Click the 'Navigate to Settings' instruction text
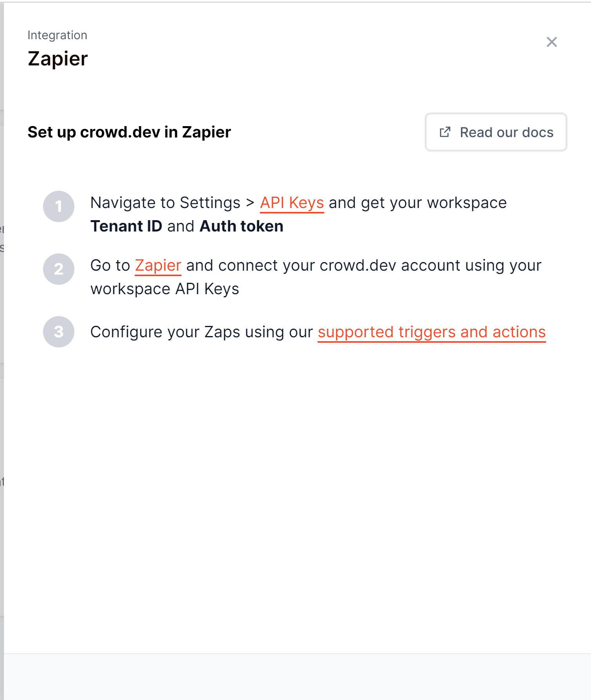 tap(165, 203)
